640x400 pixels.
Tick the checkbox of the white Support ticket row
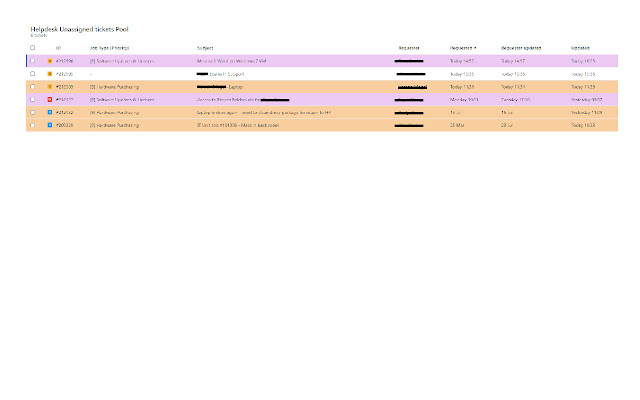click(33, 74)
